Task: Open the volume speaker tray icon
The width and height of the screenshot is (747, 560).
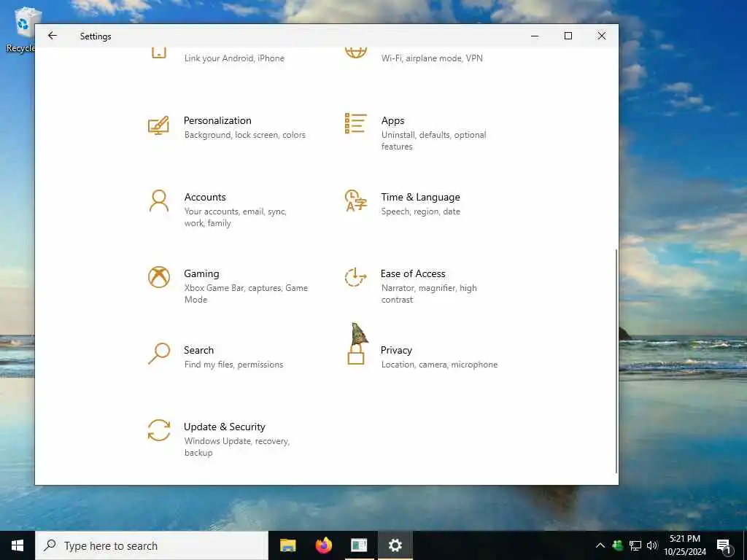Action: tap(652, 545)
